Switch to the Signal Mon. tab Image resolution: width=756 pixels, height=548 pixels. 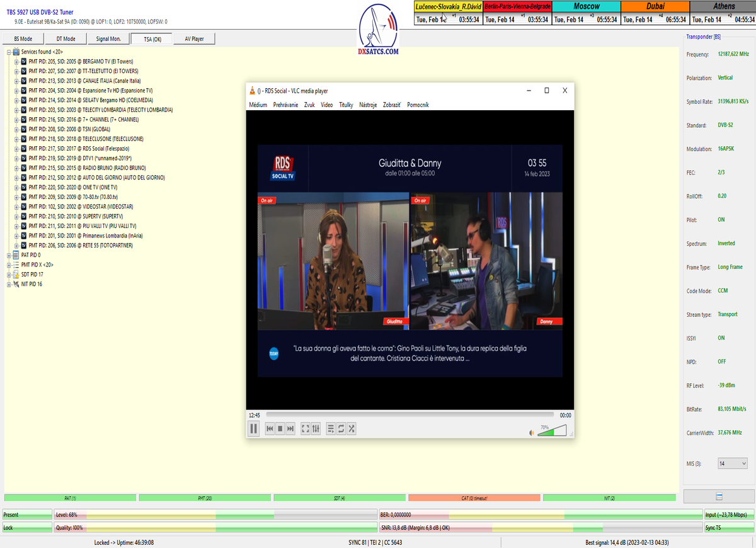[x=108, y=39]
